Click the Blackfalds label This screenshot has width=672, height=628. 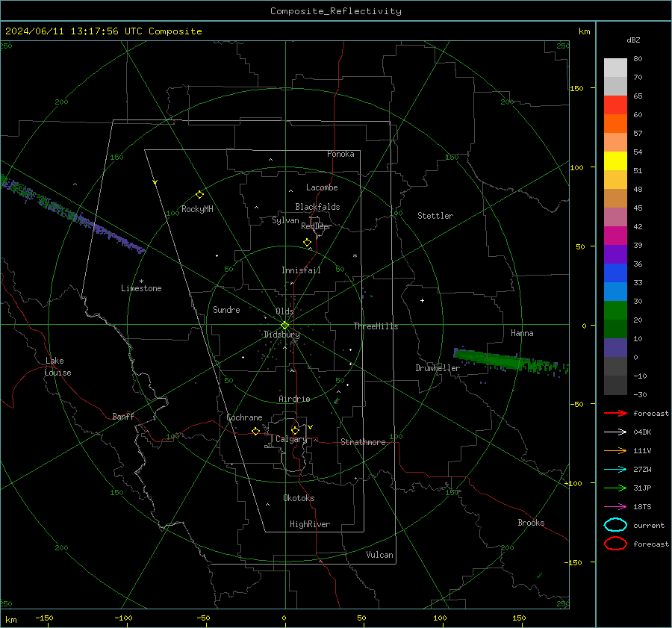317,207
